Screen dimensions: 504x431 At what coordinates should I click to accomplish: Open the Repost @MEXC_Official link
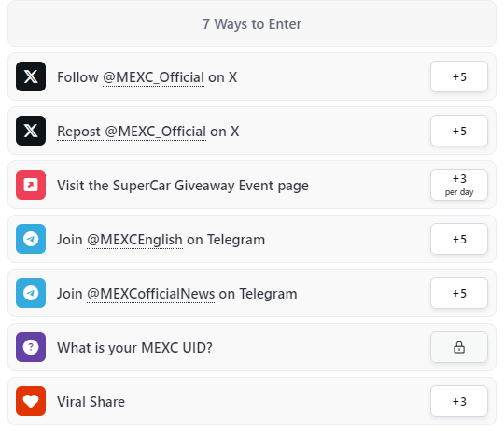pos(132,132)
